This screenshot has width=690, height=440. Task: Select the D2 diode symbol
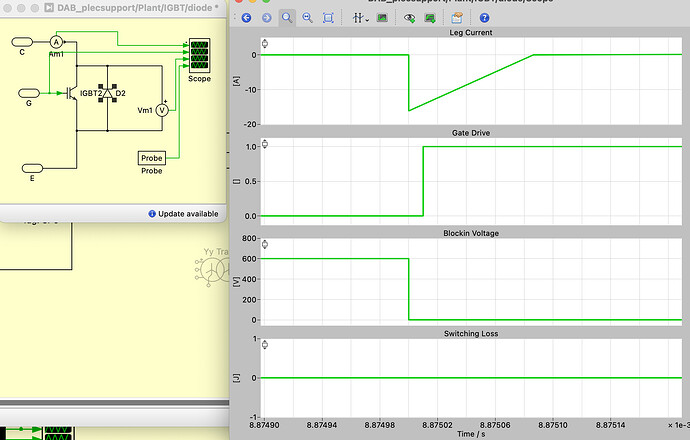(x=107, y=93)
